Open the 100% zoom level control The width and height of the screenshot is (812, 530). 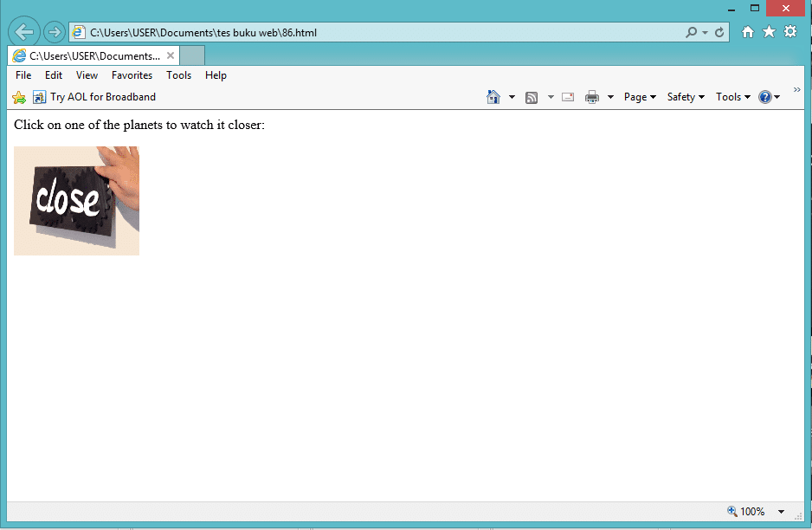pyautogui.click(x=752, y=512)
